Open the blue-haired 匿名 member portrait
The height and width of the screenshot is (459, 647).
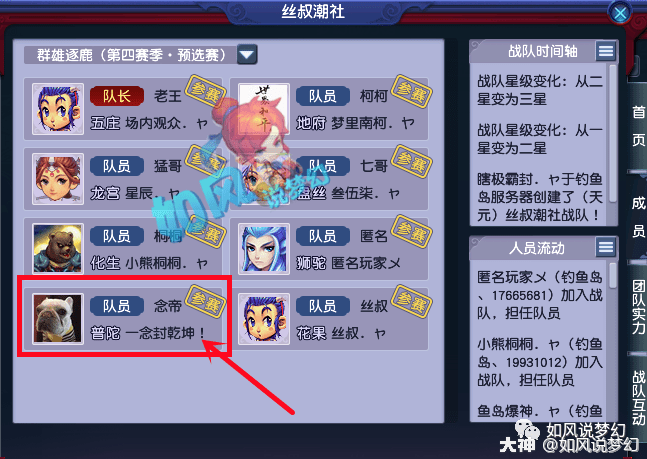click(x=264, y=248)
